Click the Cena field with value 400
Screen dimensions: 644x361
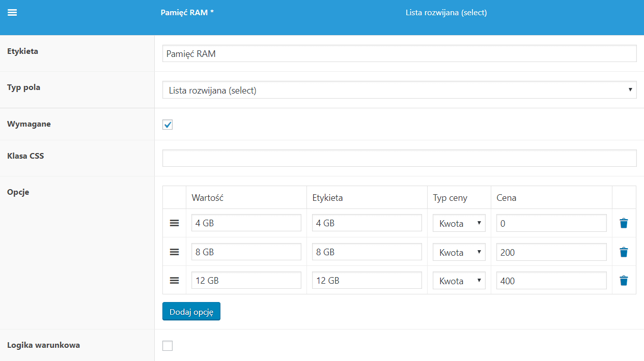[552, 280]
